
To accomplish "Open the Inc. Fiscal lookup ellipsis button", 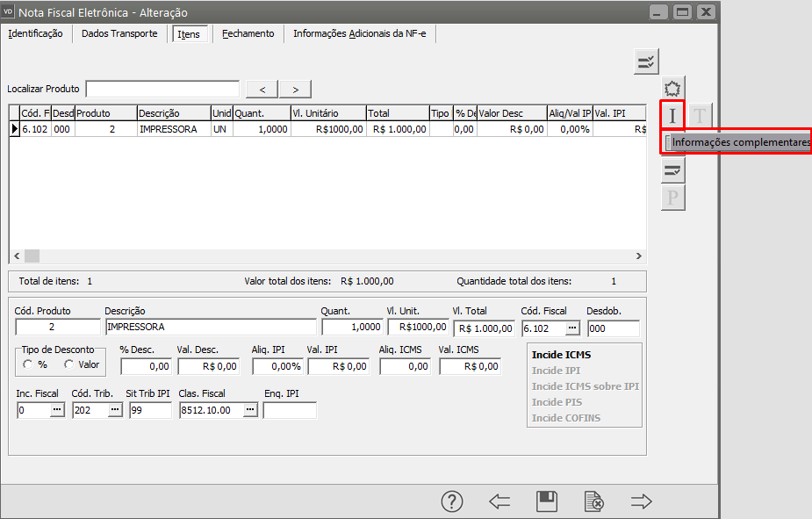I will [57, 410].
